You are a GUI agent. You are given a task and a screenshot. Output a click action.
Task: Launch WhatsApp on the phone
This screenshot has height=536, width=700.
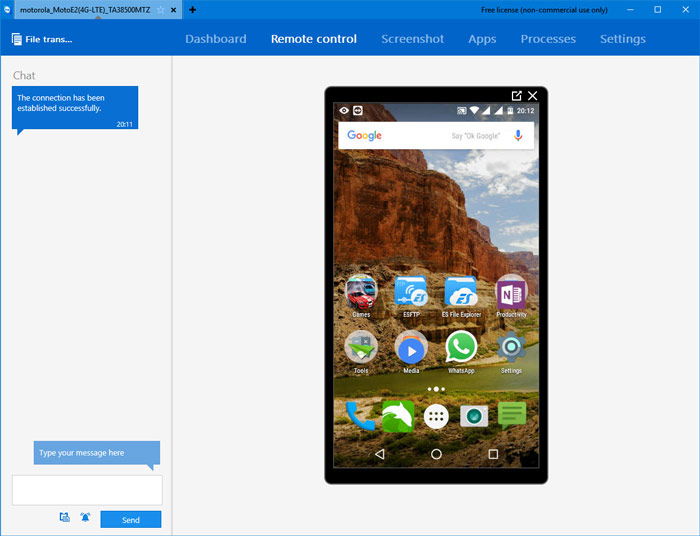coord(461,347)
